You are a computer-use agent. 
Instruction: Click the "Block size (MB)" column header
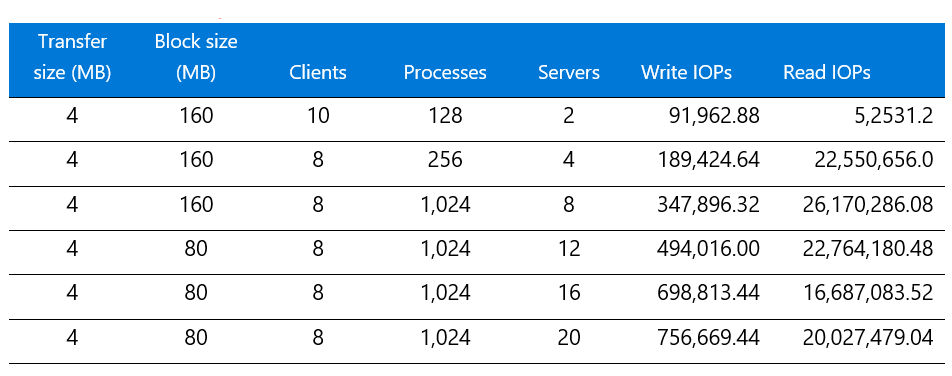(196, 58)
